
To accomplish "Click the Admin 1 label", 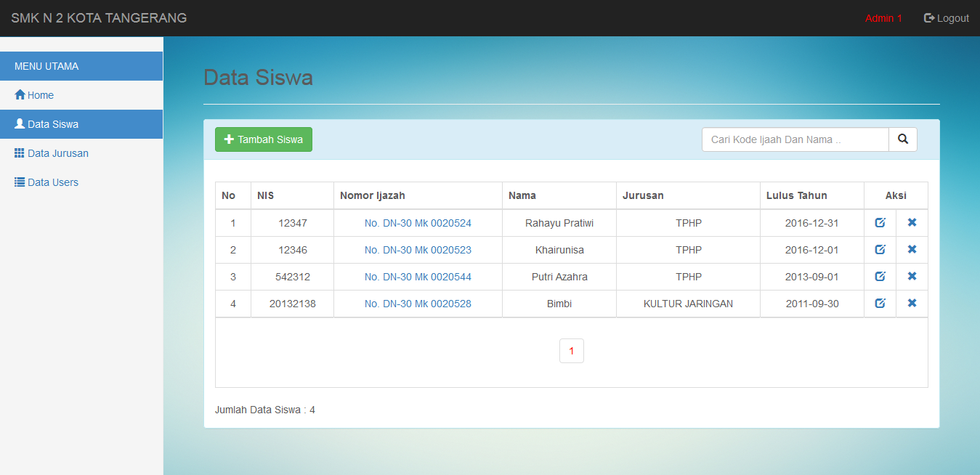I will coord(883,17).
